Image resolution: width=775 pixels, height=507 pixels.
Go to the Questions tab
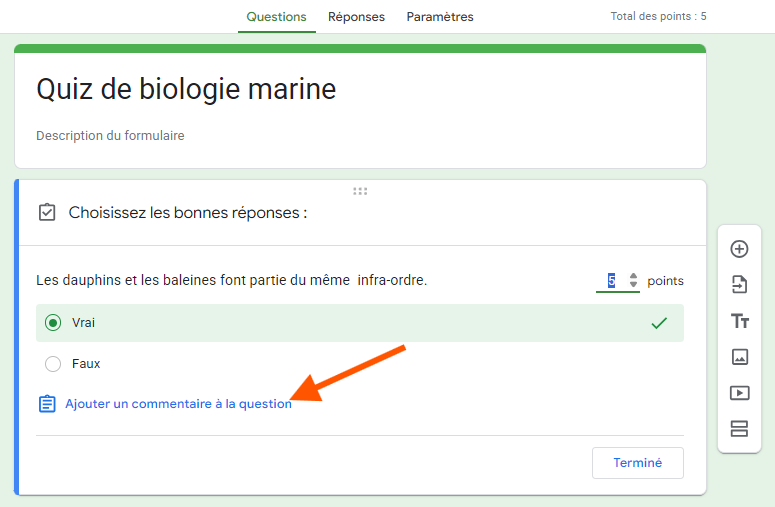coord(276,17)
